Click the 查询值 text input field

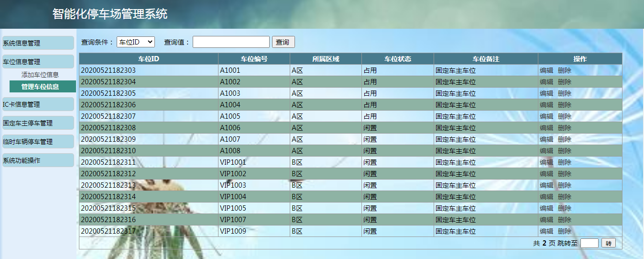231,42
